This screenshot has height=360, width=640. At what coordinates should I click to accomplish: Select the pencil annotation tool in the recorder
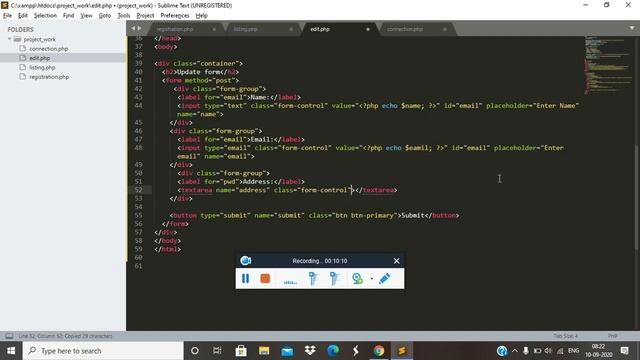(384, 278)
